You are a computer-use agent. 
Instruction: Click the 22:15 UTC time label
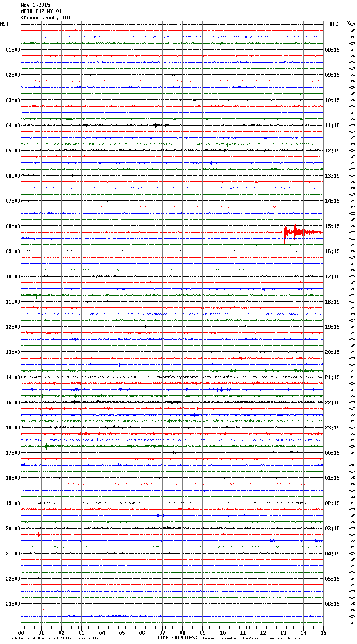(332, 403)
